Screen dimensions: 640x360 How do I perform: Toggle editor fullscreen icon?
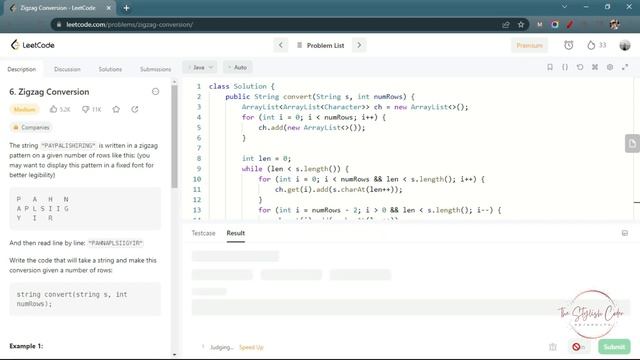(x=625, y=67)
